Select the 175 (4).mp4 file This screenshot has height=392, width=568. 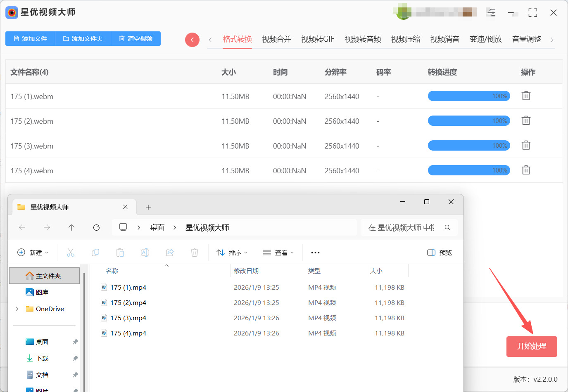point(128,333)
